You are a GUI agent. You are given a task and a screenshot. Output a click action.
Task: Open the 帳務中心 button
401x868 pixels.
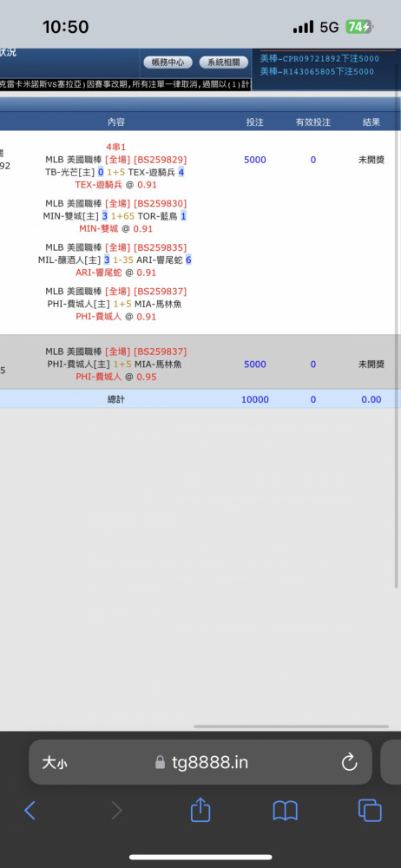(168, 62)
